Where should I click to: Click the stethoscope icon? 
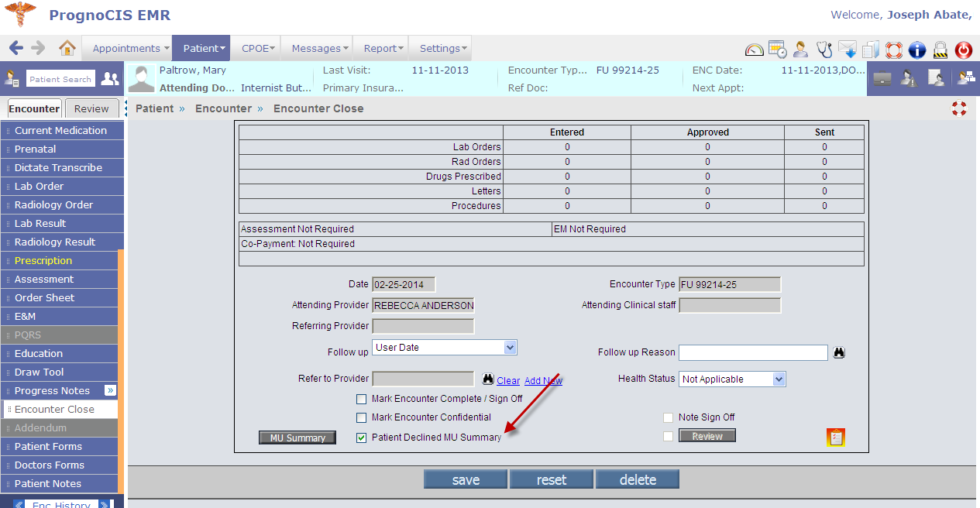pos(824,50)
